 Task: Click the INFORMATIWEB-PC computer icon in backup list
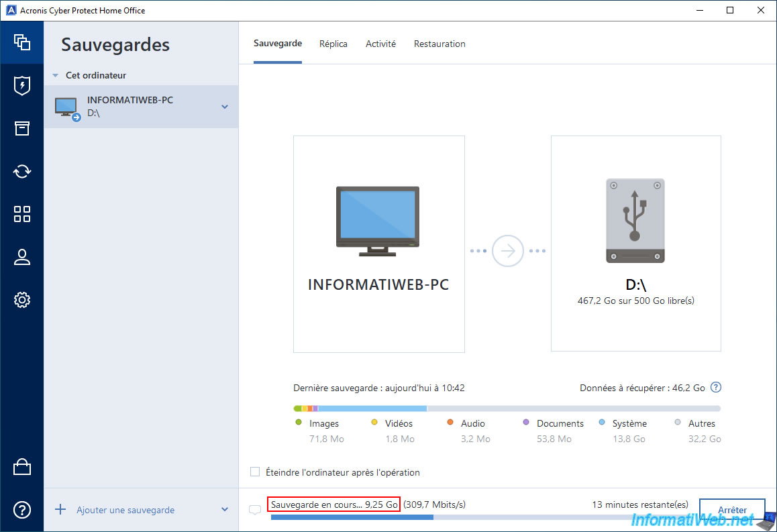pos(67,109)
